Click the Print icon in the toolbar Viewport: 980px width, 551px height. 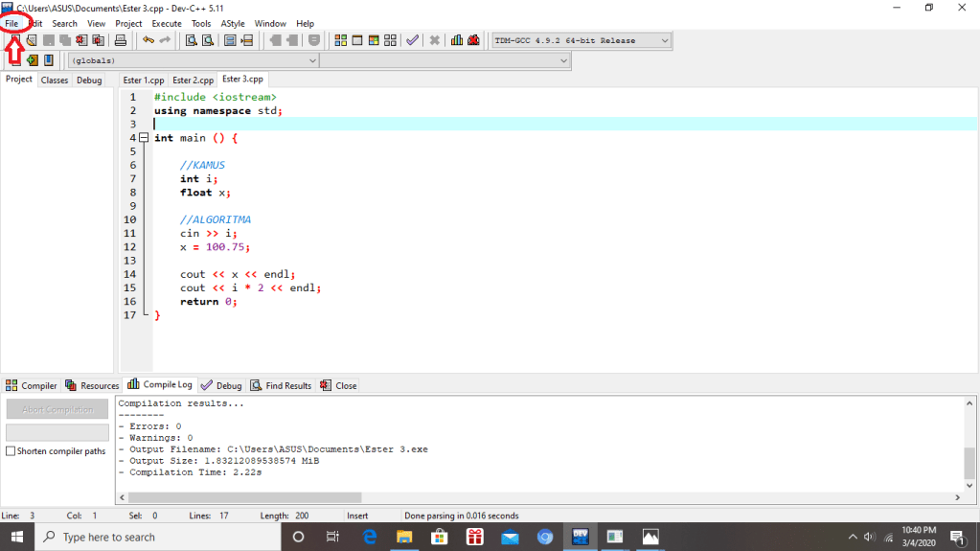pyautogui.click(x=121, y=40)
